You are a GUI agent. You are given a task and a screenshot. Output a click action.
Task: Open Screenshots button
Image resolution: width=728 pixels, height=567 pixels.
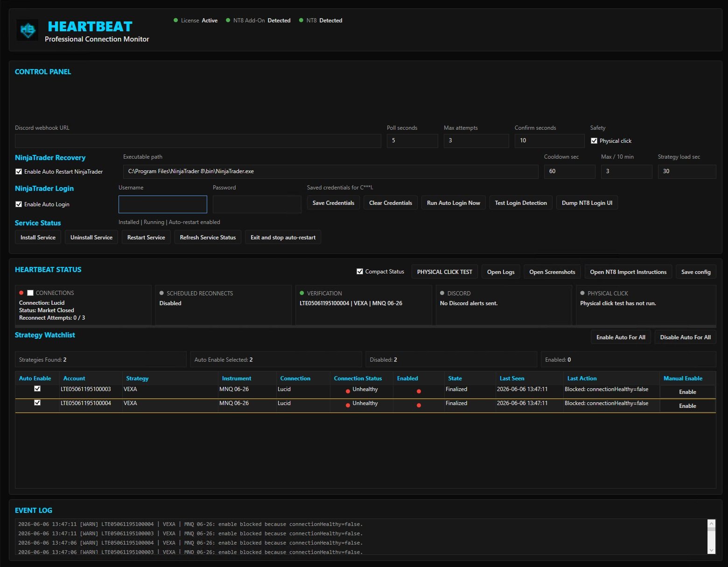click(552, 272)
